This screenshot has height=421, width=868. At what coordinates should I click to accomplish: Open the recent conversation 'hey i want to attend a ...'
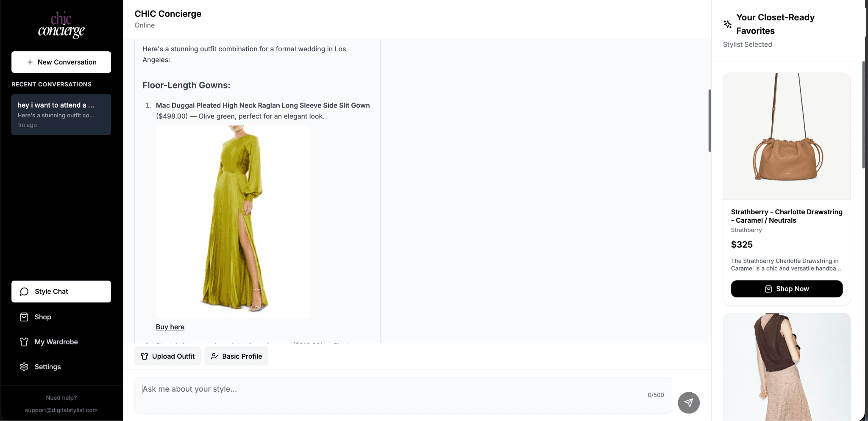point(61,115)
